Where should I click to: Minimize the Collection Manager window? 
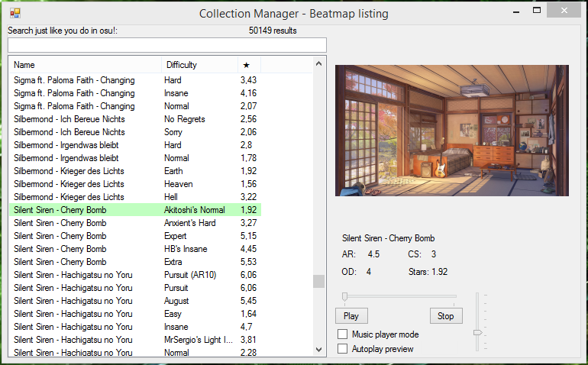pos(516,11)
